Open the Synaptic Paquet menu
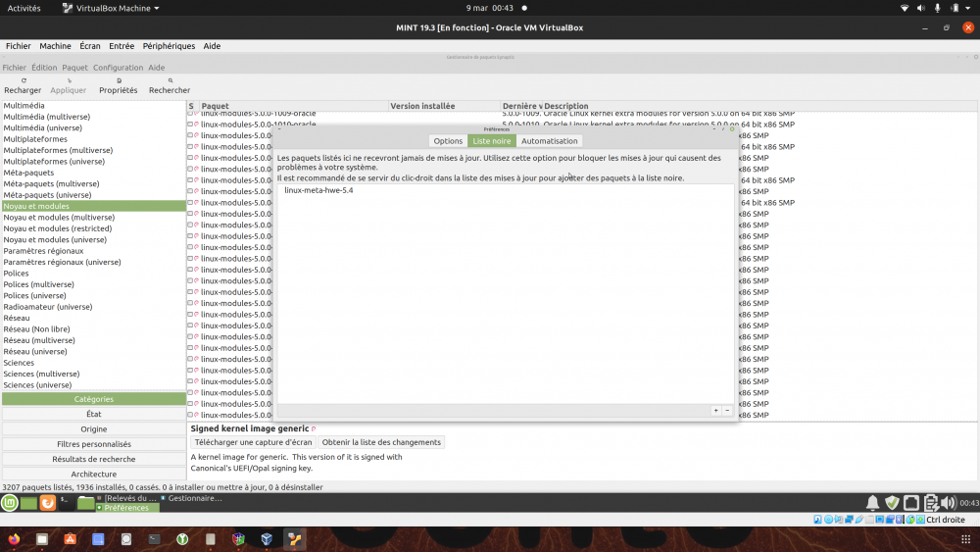The width and height of the screenshot is (980, 552). 75,68
